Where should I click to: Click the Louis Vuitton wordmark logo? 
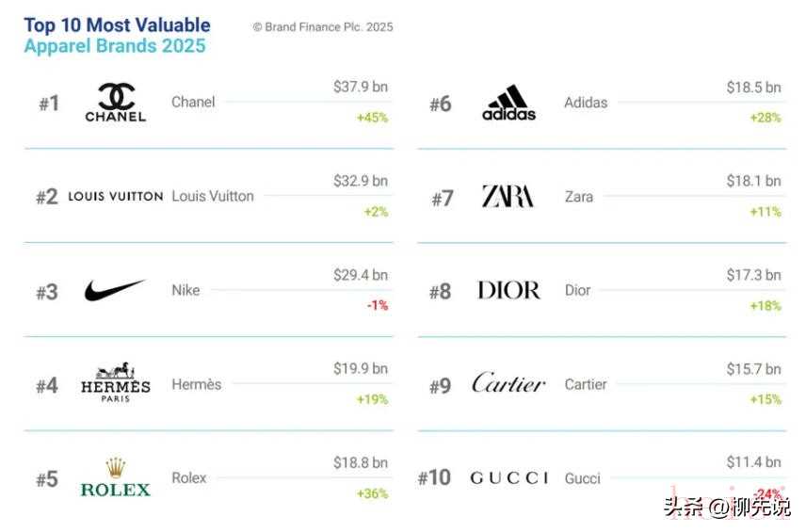click(116, 197)
